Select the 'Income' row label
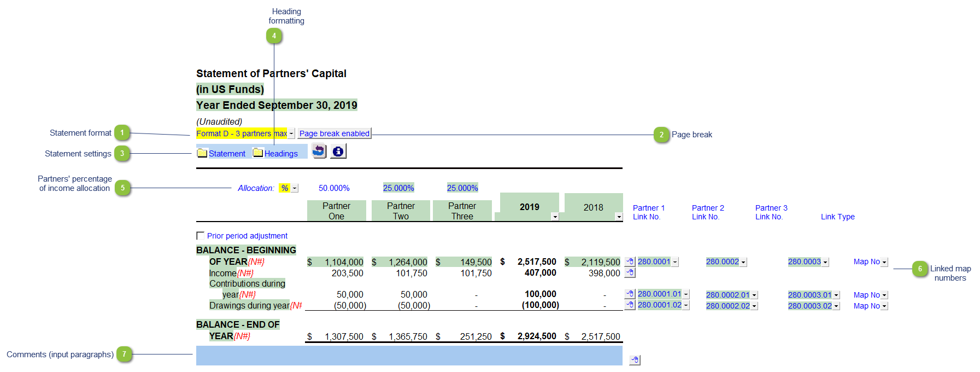Viewport: 980px width, 372px height. pos(223,273)
